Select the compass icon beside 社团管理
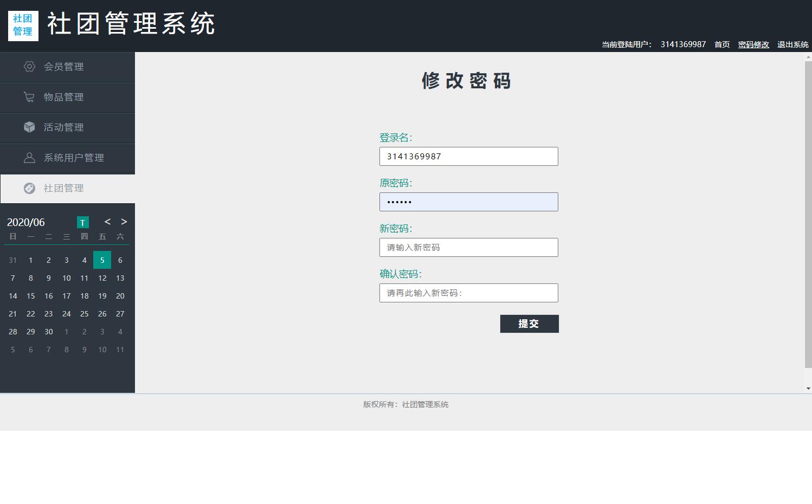Viewport: 812px width, 504px height. click(x=29, y=188)
